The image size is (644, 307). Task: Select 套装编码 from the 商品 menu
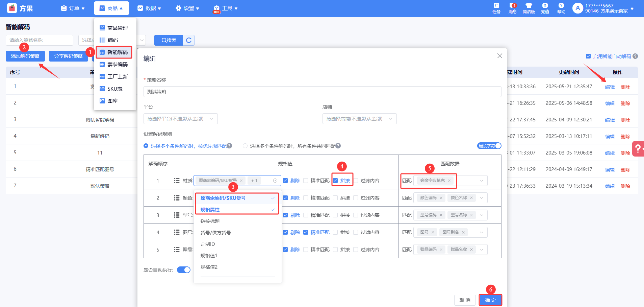click(x=117, y=64)
